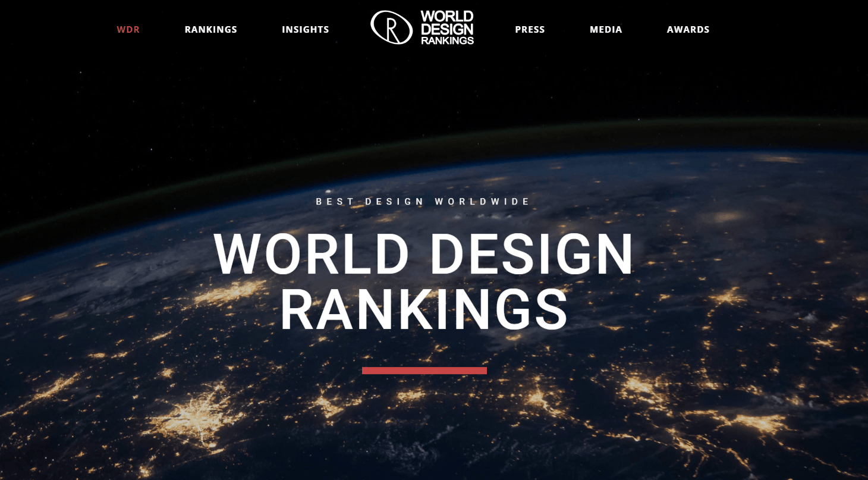This screenshot has height=480, width=868.
Task: Click the brightest city lights cluster bottom-left
Action: pyautogui.click(x=191, y=415)
